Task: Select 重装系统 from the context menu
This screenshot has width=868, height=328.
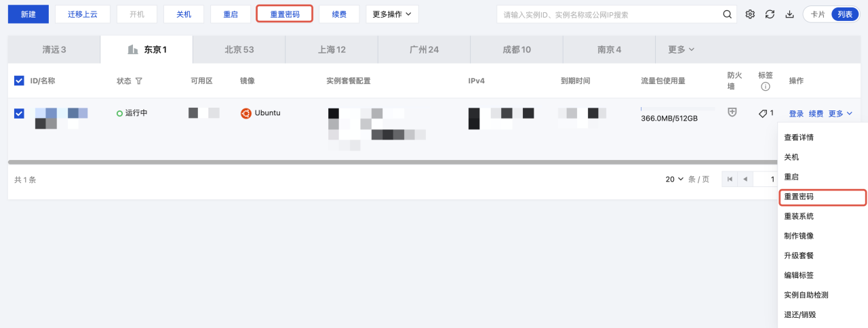Action: click(799, 216)
